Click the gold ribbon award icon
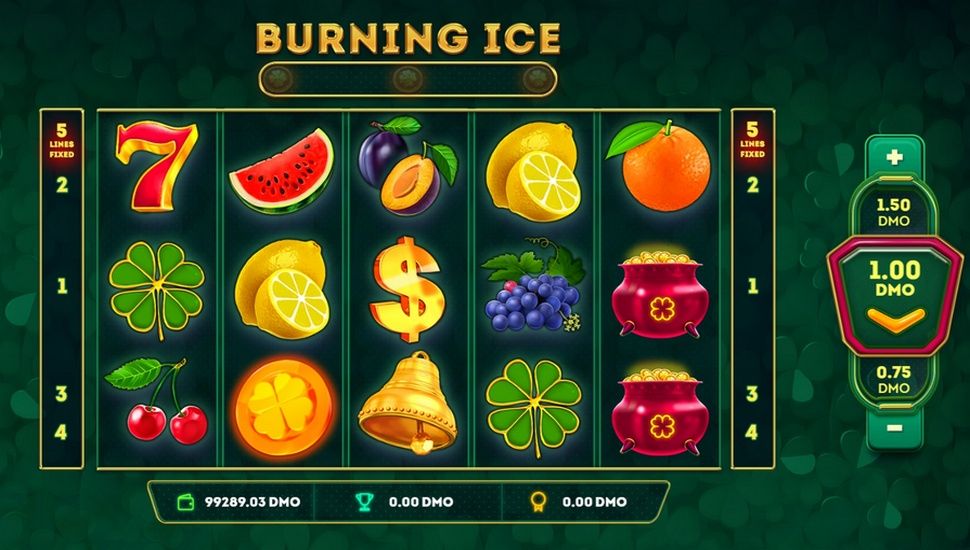Image resolution: width=970 pixels, height=550 pixels. pos(538,502)
